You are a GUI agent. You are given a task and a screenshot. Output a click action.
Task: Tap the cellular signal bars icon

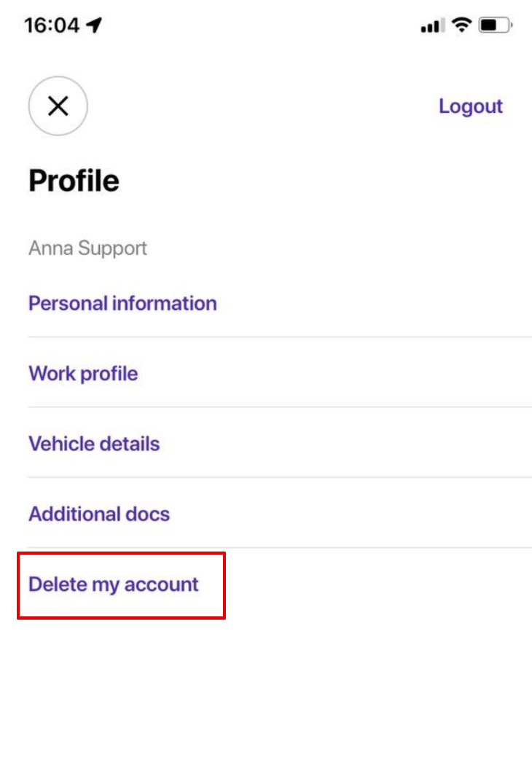coord(431,26)
